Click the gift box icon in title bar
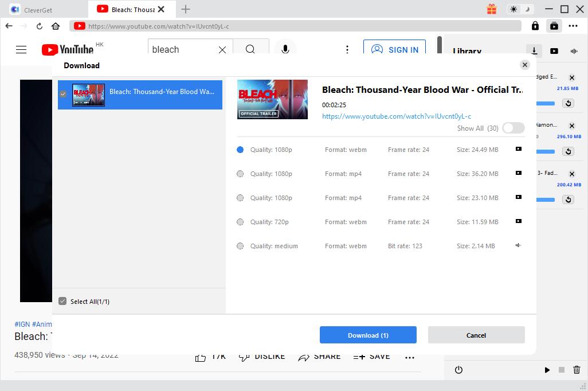The width and height of the screenshot is (588, 391). [492, 9]
